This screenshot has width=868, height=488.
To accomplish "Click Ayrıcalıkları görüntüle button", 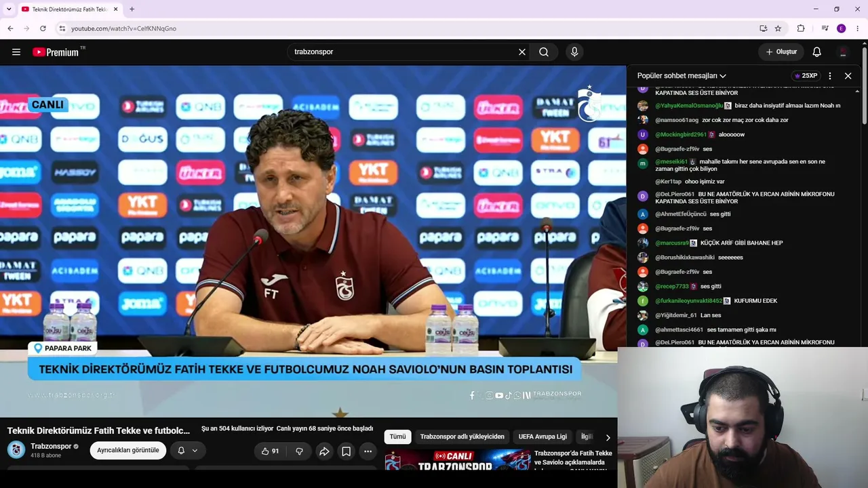I will [x=128, y=451].
